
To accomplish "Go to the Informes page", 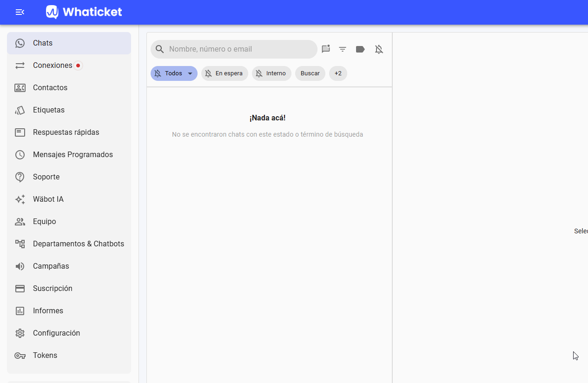I will click(x=69, y=311).
